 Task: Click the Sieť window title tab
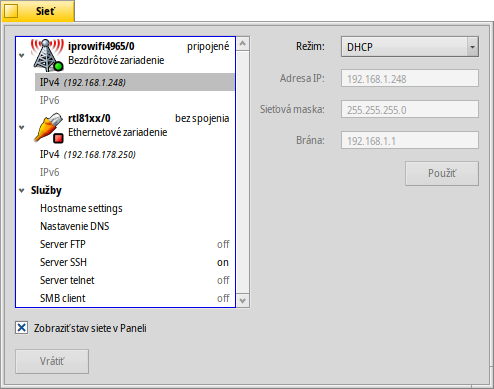38,11
